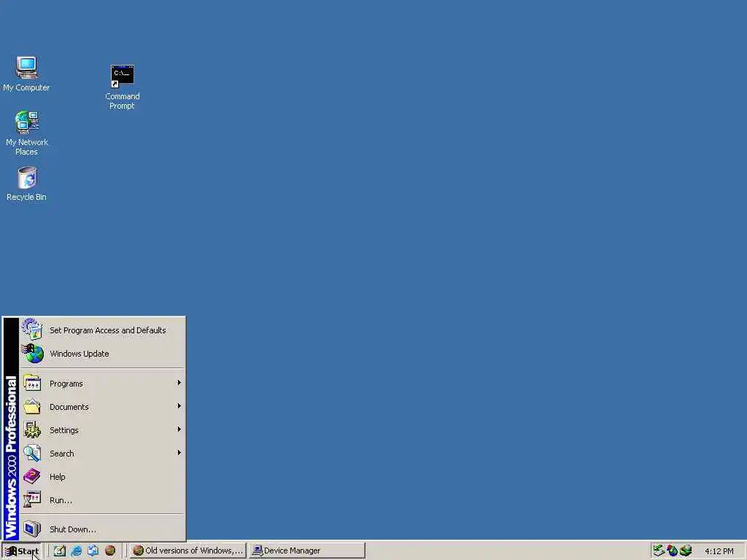
Task: Click the Settings gear icon in Start menu
Action: (32, 429)
